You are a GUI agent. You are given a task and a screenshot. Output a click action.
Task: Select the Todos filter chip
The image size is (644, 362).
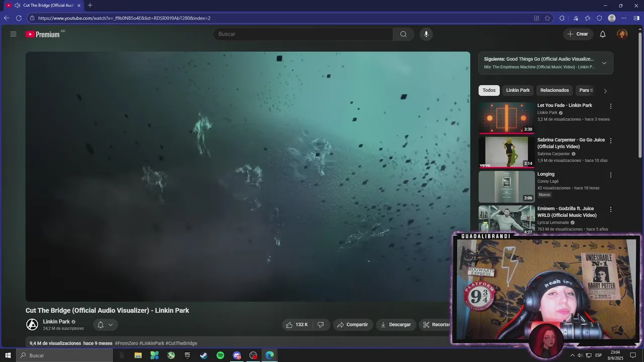[489, 90]
